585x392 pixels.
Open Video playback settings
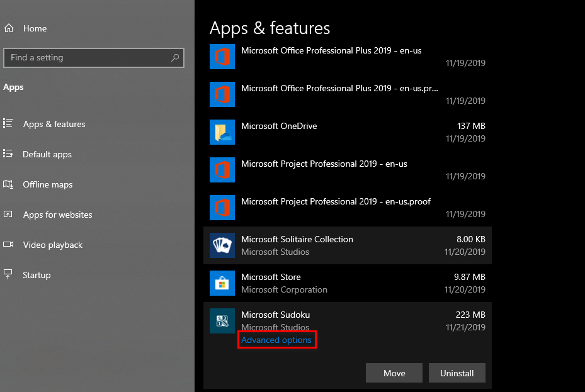click(x=53, y=245)
